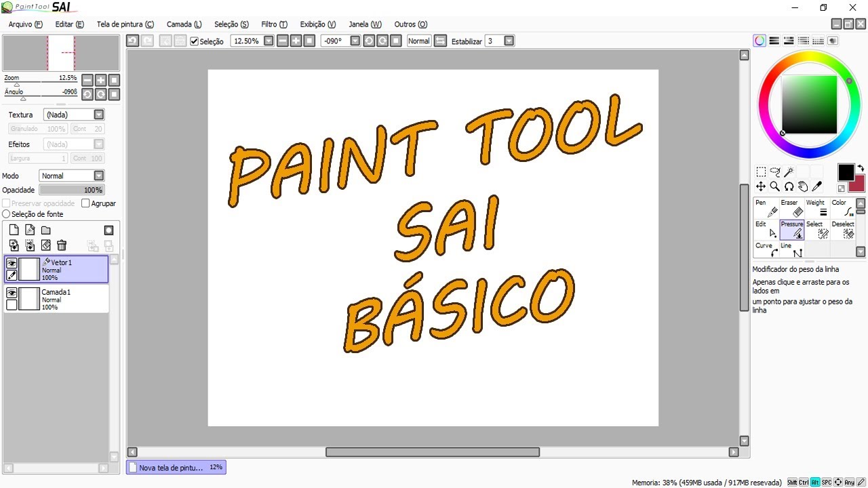The height and width of the screenshot is (488, 868).
Task: Show the RGB slider panel
Action: click(774, 41)
